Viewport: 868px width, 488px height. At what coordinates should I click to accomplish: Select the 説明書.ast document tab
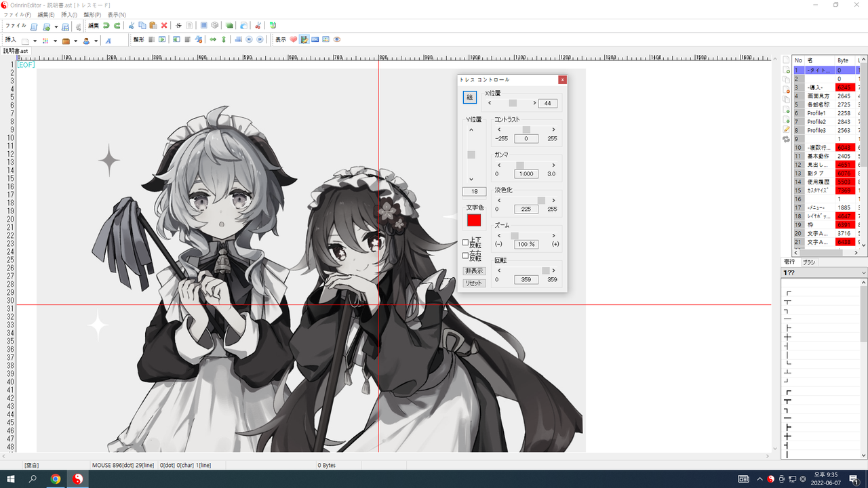[16, 51]
